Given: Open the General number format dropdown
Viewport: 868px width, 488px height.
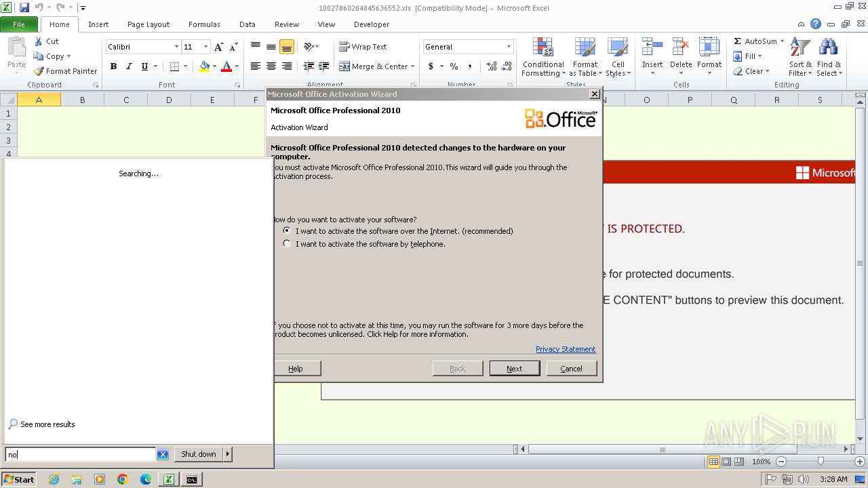Looking at the screenshot, I should tap(509, 47).
